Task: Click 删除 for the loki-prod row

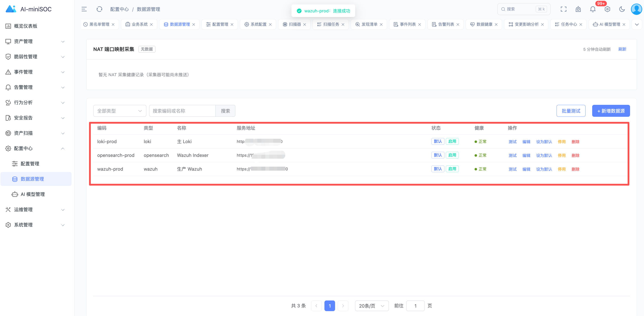Action: click(576, 142)
